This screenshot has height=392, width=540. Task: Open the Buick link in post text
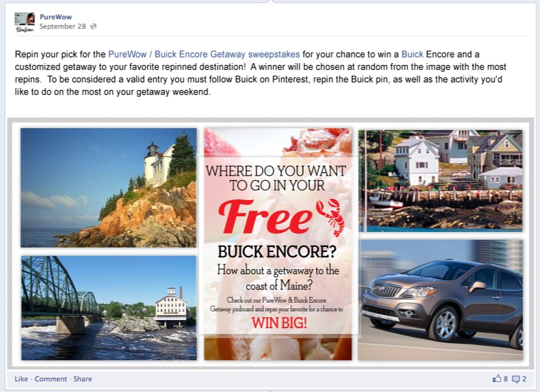[412, 54]
